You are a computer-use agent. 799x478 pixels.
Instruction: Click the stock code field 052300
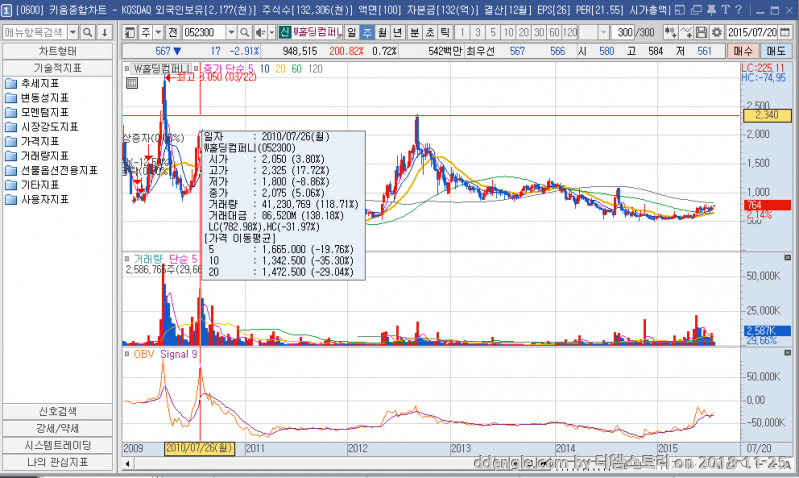[204, 33]
